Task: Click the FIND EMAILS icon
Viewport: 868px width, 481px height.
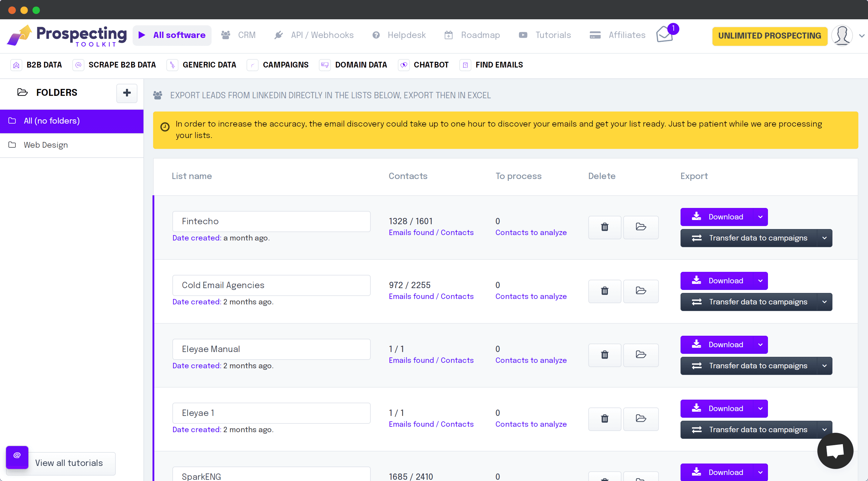Action: [x=465, y=65]
